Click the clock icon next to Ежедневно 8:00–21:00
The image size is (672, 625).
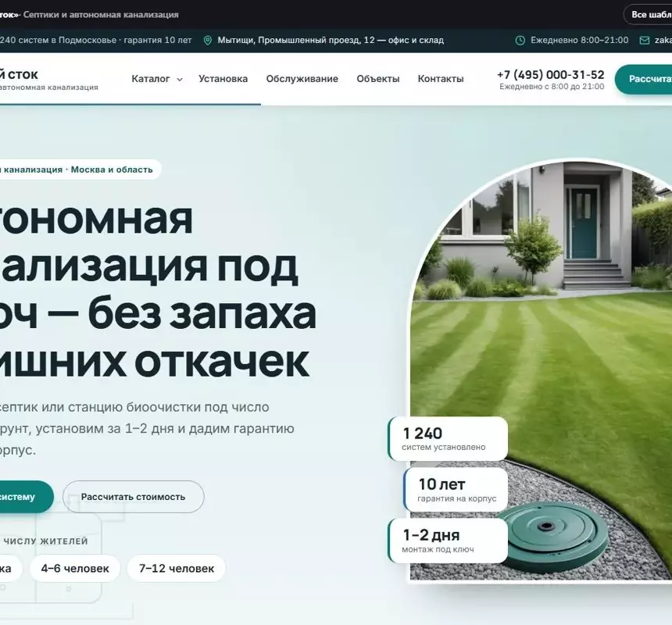[x=520, y=41]
